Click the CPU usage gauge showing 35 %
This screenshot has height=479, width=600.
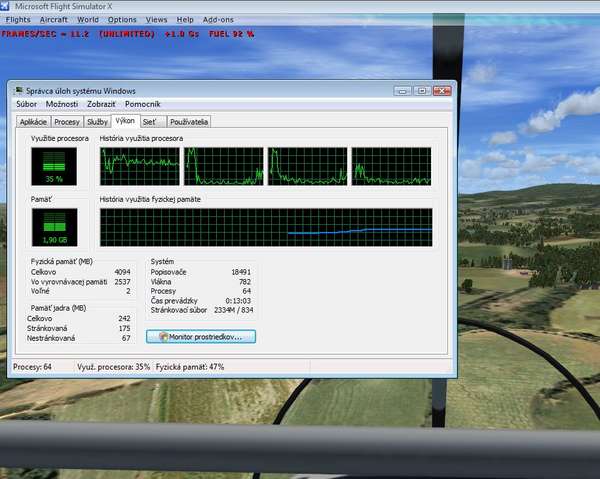(54, 166)
